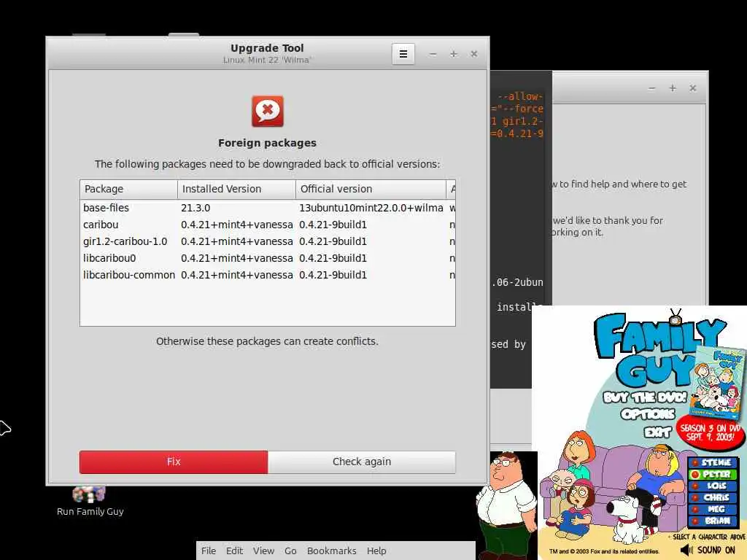Open the Go menu at the bottom
Screen dimensions: 747x560
point(290,551)
